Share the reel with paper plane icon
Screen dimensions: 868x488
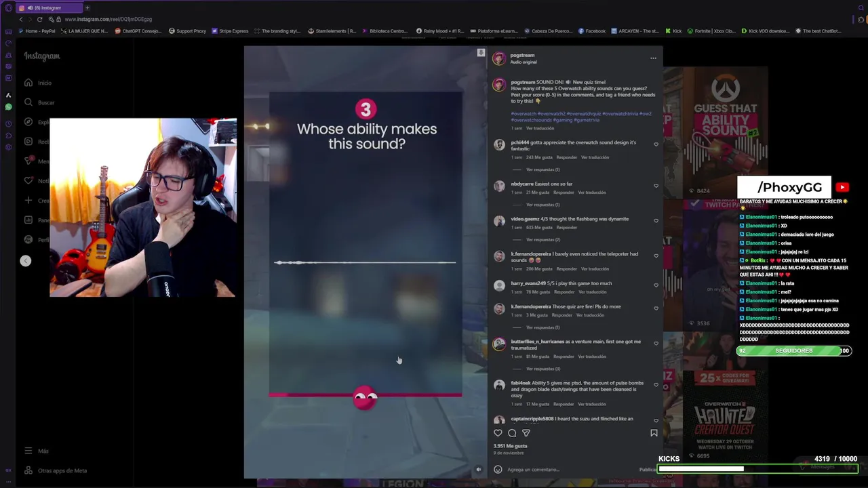526,433
